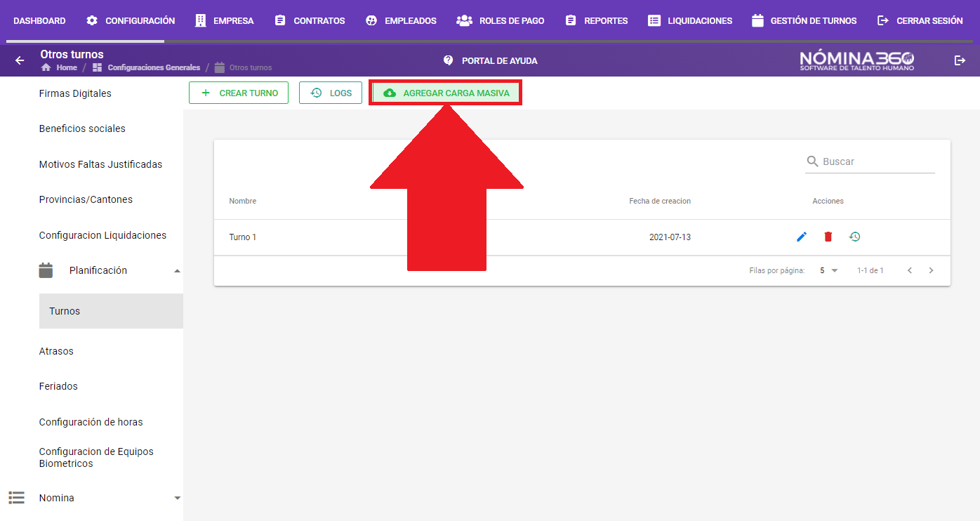The image size is (980, 521).
Task: Click the Crear Turno button
Action: point(239,93)
